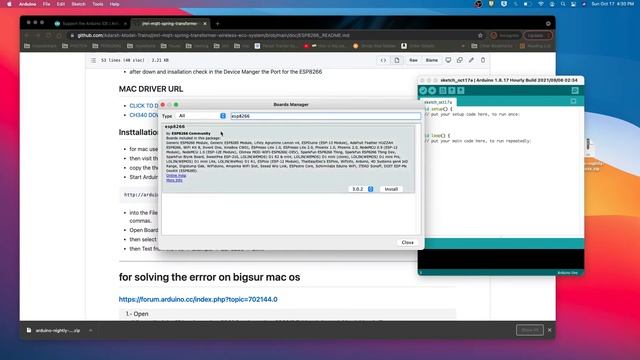Open the Edit menu
Viewport: 640px width, 360px height.
[x=61, y=4]
